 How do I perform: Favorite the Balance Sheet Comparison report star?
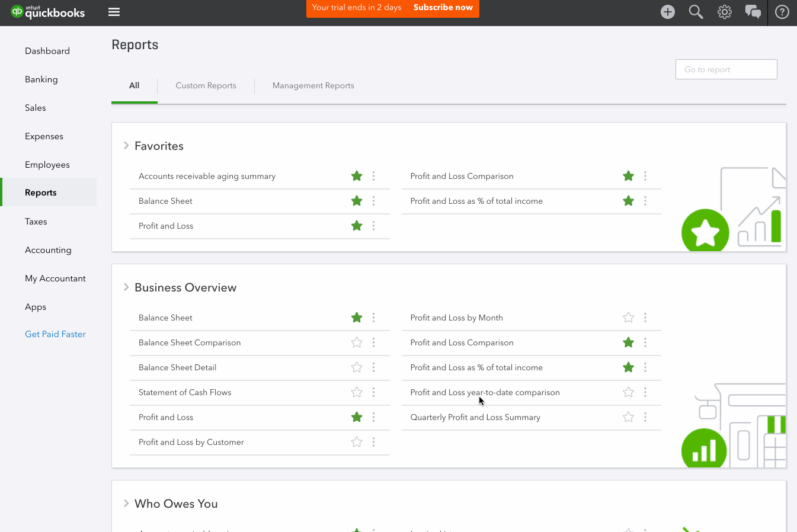(x=357, y=342)
